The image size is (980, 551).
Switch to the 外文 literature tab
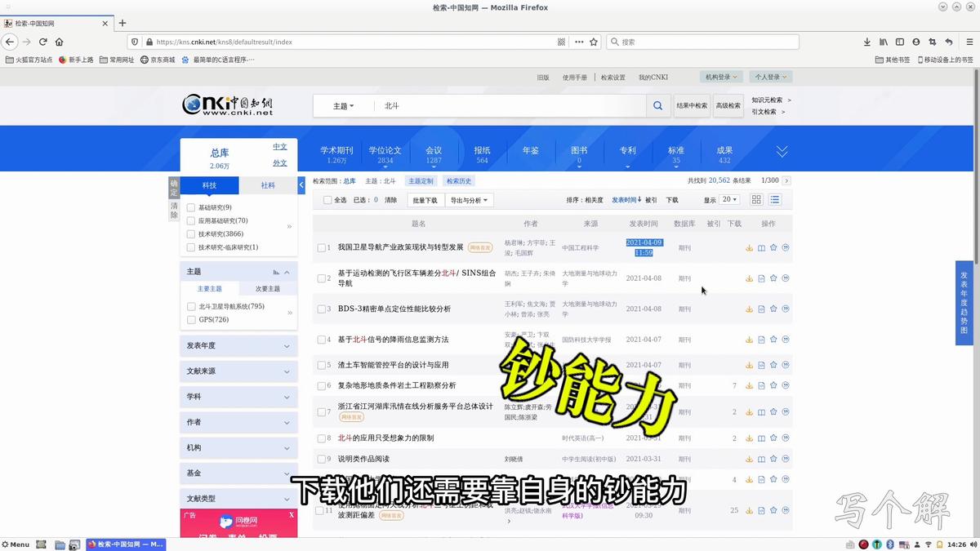pos(280,162)
